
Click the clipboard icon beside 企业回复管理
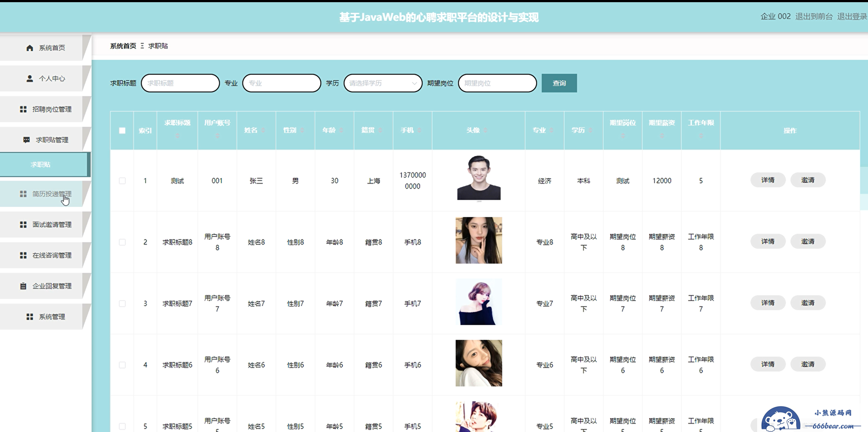(x=23, y=286)
